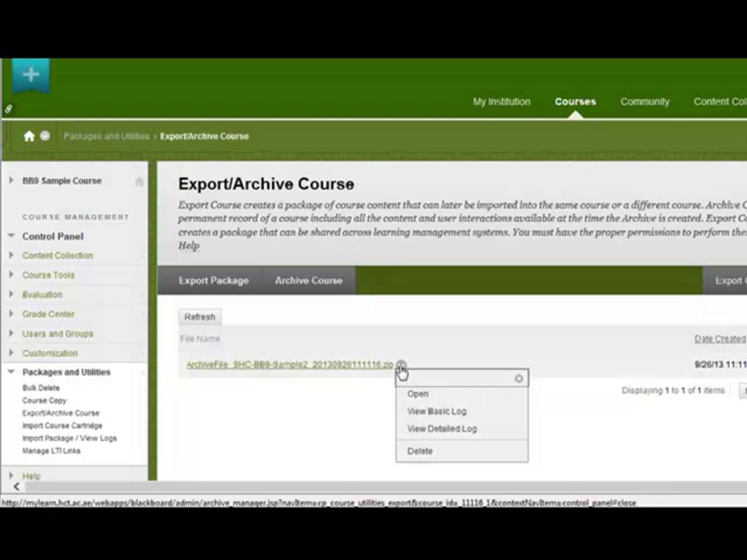Screen dimensions: 747x560
Task: Select Open in the context menu
Action: 418,394
